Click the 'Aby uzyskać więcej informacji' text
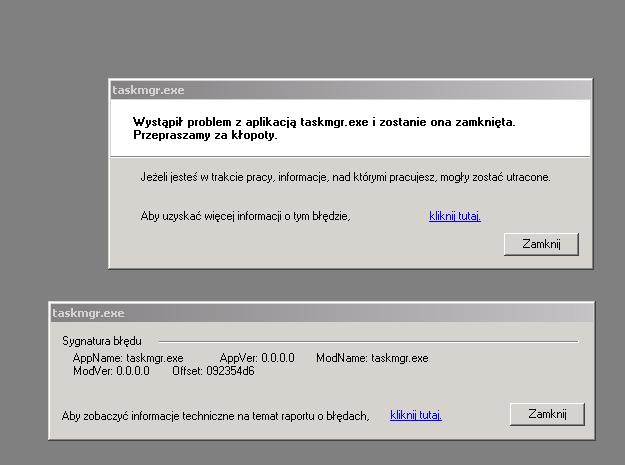The width and height of the screenshot is (625, 465). 245,216
